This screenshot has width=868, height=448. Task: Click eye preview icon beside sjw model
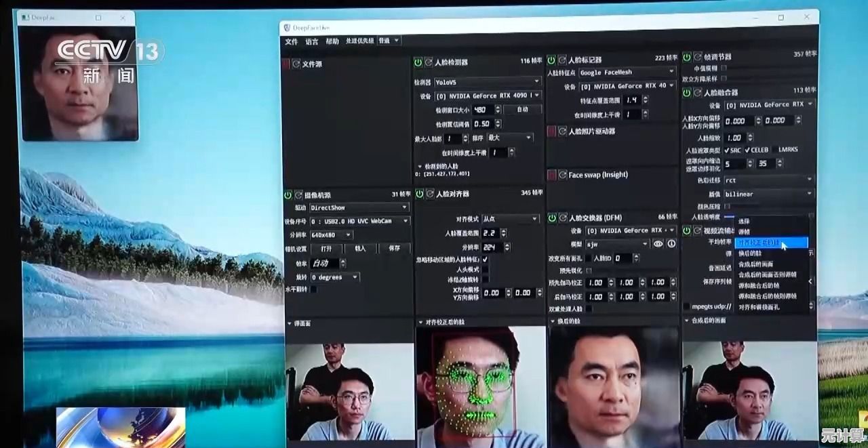tap(658, 244)
